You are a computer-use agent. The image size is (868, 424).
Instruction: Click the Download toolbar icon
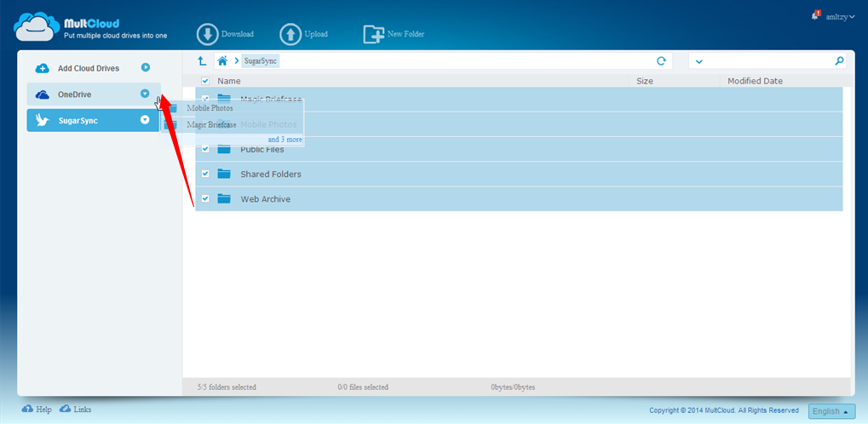(x=208, y=34)
